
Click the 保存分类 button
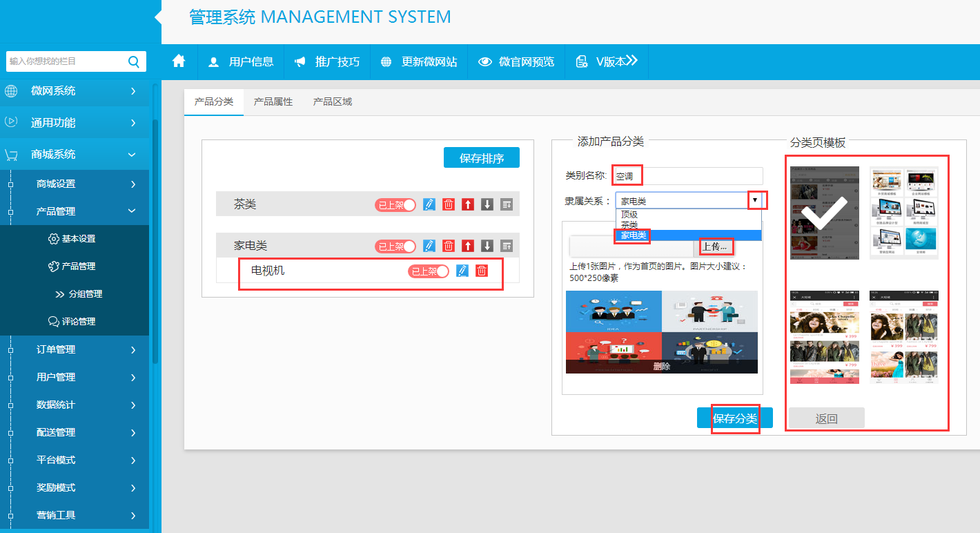point(734,418)
